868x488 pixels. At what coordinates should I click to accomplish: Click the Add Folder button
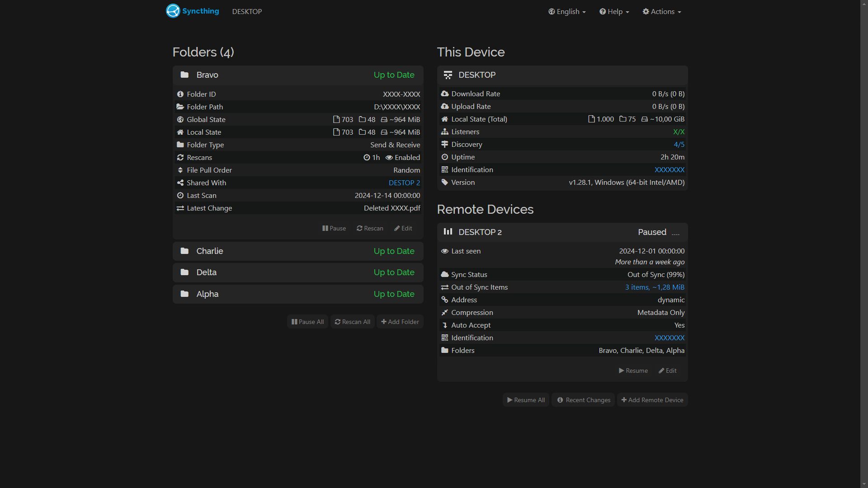pyautogui.click(x=400, y=322)
